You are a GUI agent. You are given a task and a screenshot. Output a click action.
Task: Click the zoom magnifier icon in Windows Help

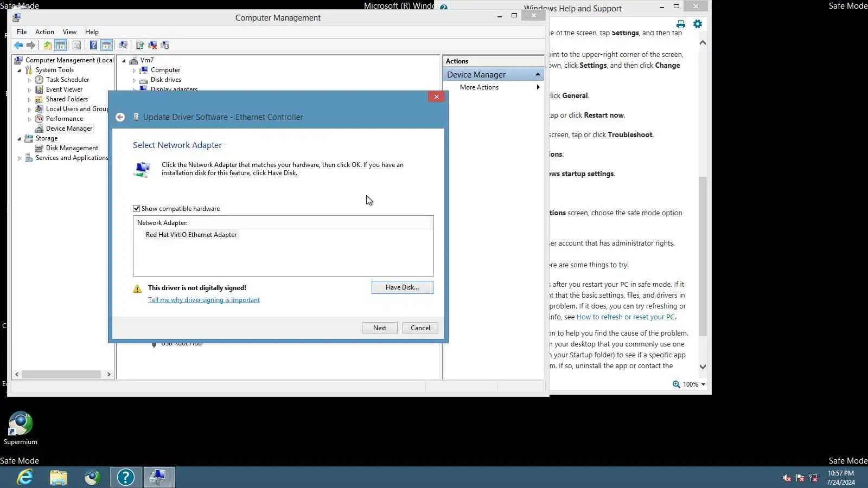coord(676,384)
